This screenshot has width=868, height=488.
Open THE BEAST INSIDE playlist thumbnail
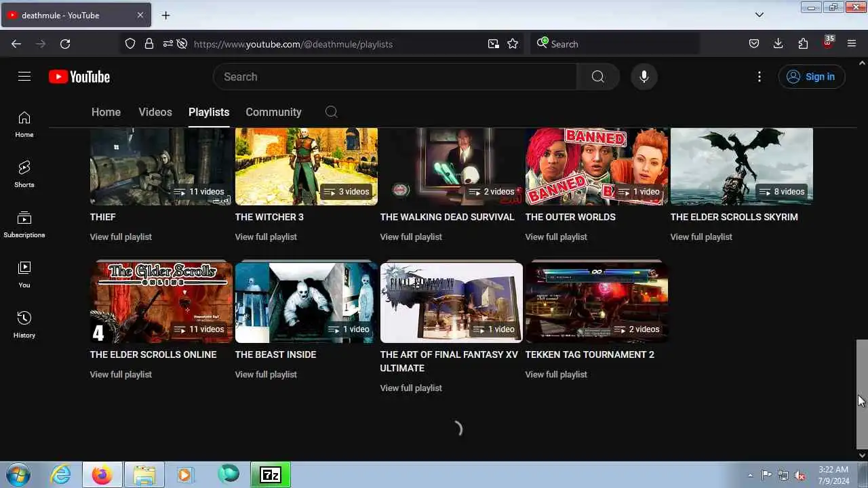tap(307, 302)
